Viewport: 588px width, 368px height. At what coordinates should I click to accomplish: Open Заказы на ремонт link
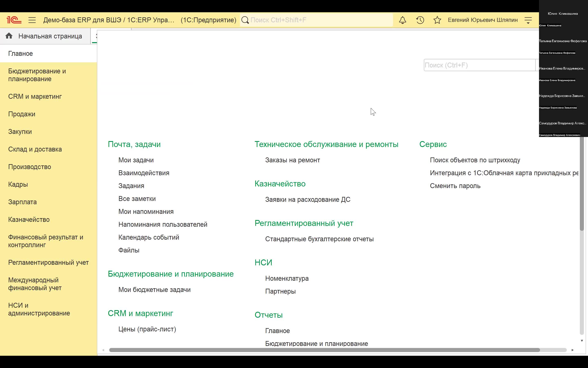(293, 160)
